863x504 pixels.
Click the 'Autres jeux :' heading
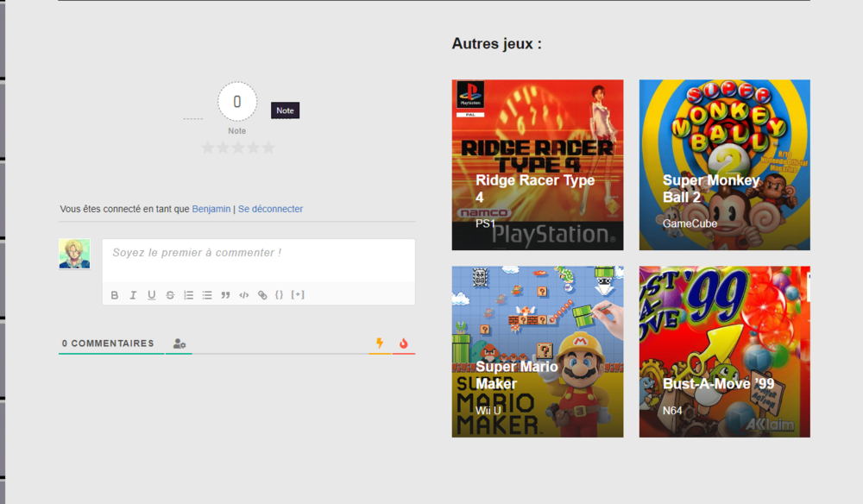pyautogui.click(x=496, y=43)
